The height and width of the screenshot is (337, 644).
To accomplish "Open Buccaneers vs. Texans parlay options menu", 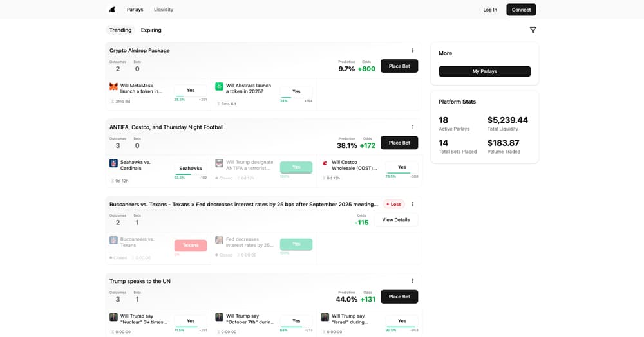I will [x=413, y=204].
